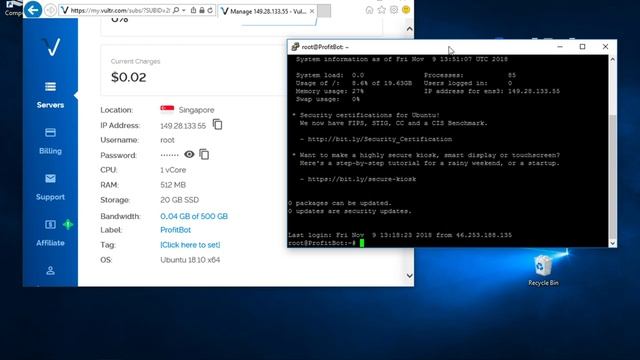Image resolution: width=640 pixels, height=360 pixels.
Task: Open the address bar dropdown arrow
Action: pos(184,10)
